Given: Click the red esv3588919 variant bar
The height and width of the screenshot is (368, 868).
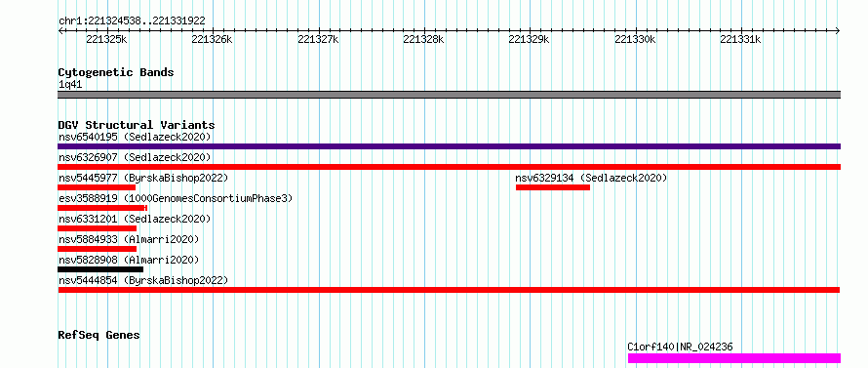Looking at the screenshot, I should tap(101, 208).
